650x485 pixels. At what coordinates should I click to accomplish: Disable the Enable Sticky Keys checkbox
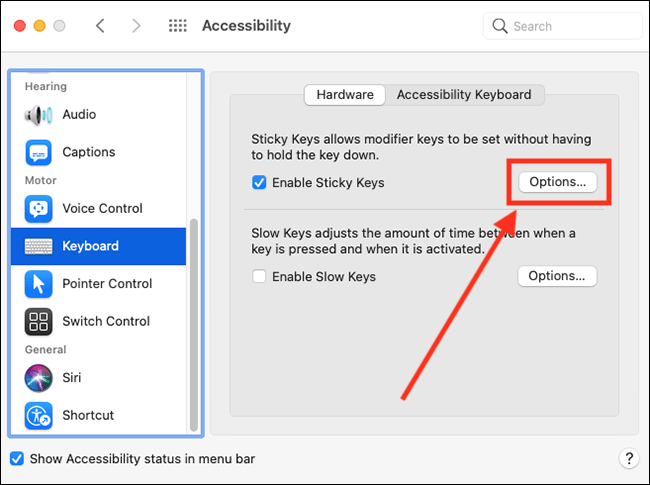click(x=259, y=182)
